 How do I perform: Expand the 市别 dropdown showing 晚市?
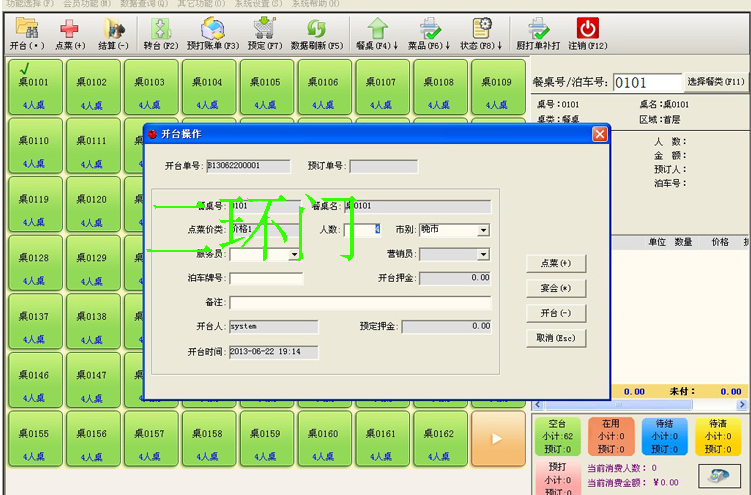click(x=484, y=230)
